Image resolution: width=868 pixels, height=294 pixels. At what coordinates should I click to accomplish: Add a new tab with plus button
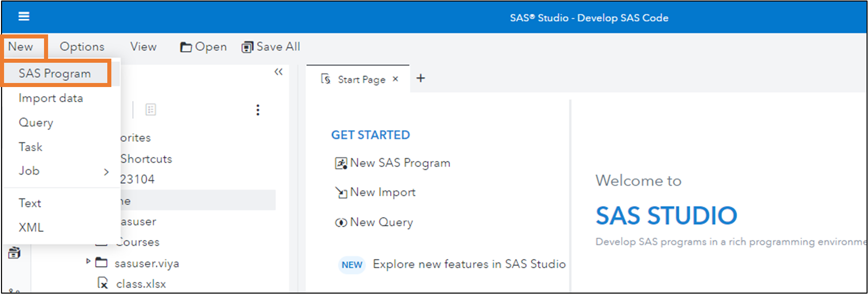click(x=421, y=78)
